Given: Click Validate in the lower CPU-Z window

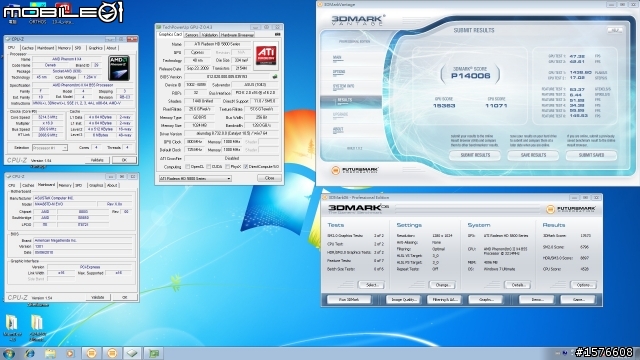Looking at the screenshot, I should click(98, 298).
